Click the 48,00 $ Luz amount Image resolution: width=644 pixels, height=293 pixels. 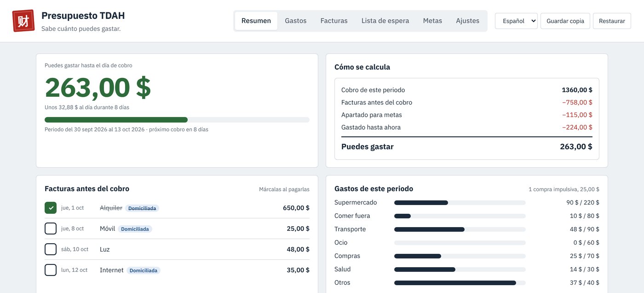(298, 249)
